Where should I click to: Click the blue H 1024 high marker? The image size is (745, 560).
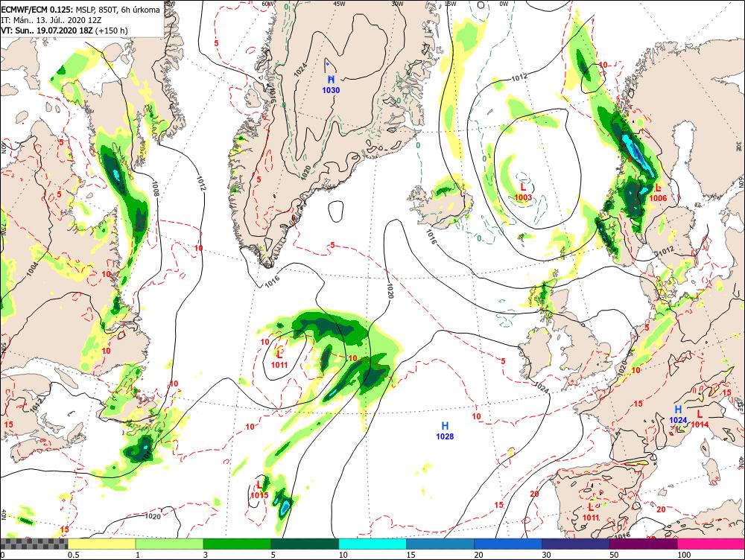click(679, 415)
